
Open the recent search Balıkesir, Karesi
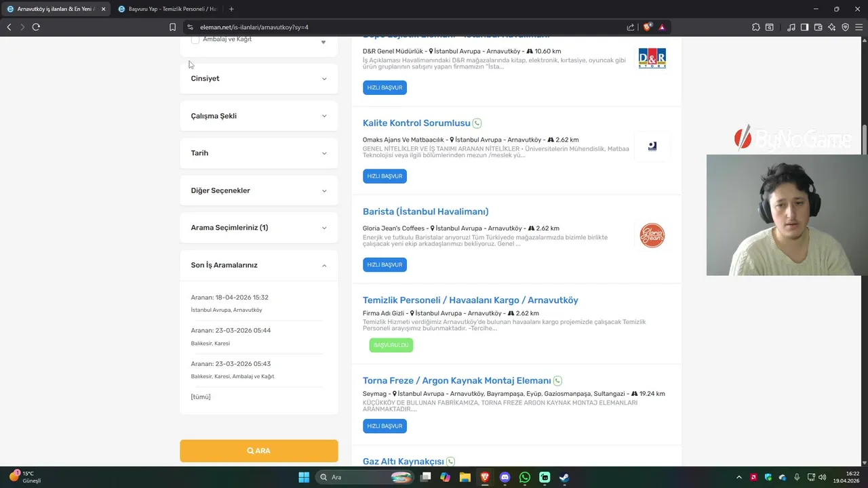210,343
